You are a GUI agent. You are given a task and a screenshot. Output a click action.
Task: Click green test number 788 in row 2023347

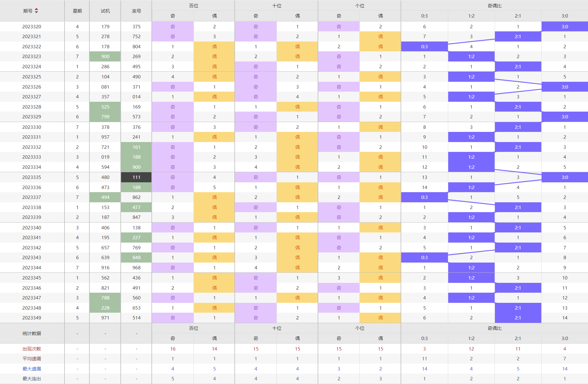(x=105, y=298)
